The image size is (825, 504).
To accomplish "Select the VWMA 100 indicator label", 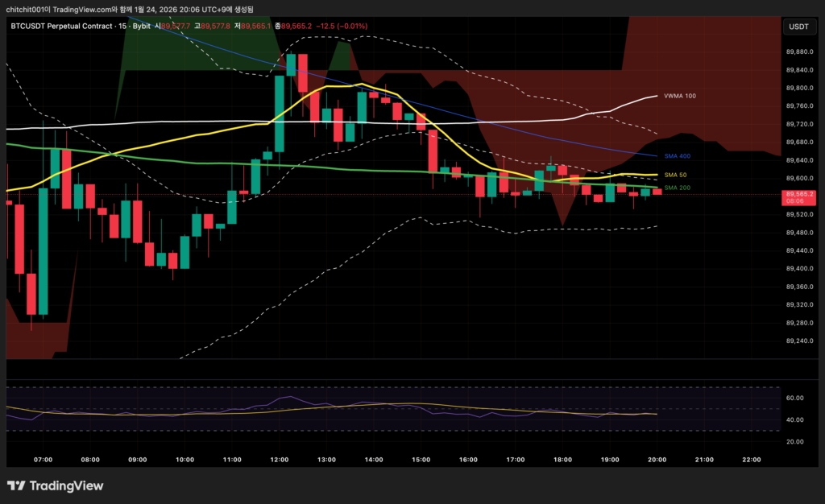I will pos(680,96).
